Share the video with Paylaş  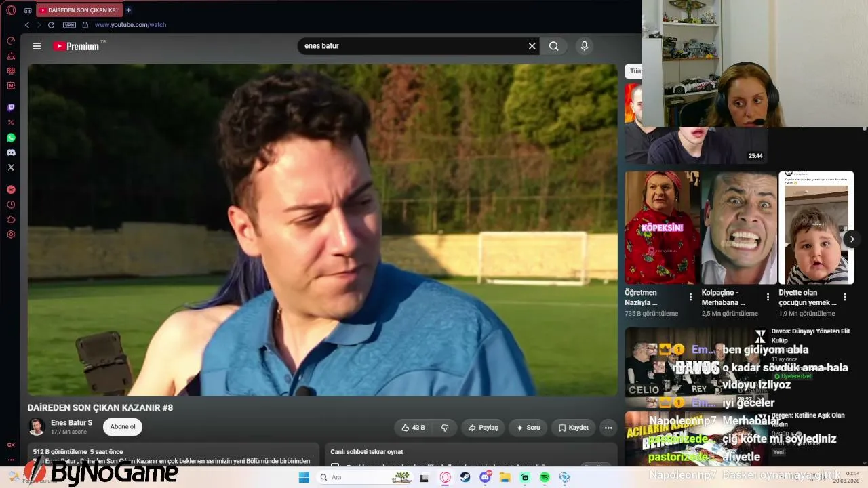pyautogui.click(x=483, y=428)
